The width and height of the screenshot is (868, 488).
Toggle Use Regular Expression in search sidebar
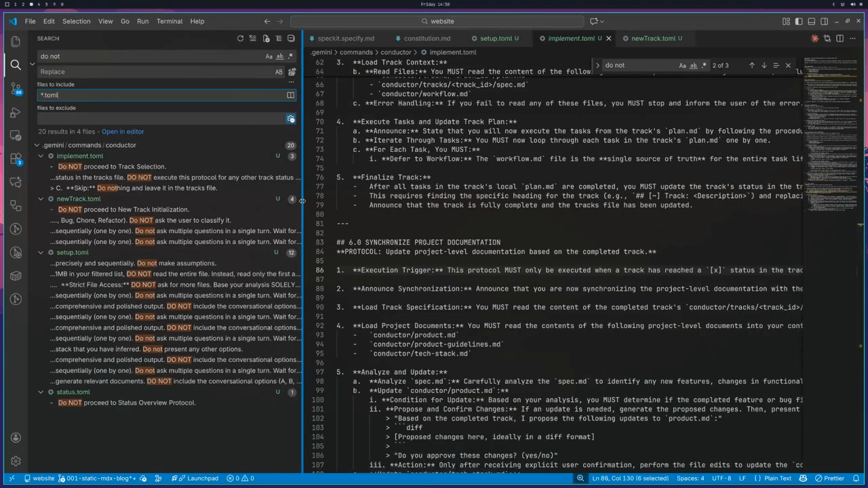click(290, 57)
